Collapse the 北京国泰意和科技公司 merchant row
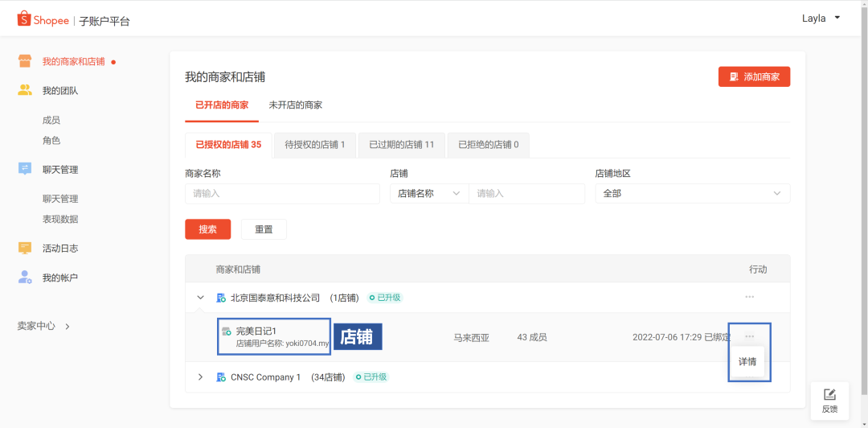This screenshot has height=428, width=868. coord(200,298)
